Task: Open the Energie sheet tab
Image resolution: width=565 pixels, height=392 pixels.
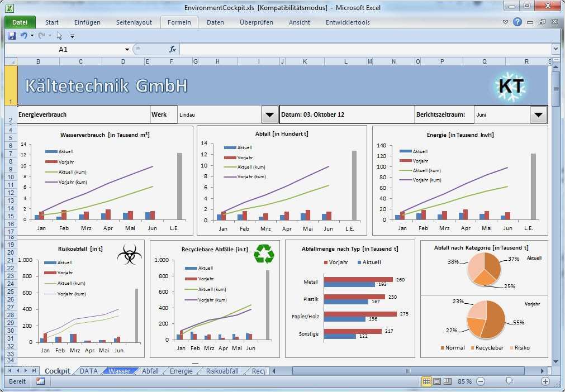Action: 181,371
